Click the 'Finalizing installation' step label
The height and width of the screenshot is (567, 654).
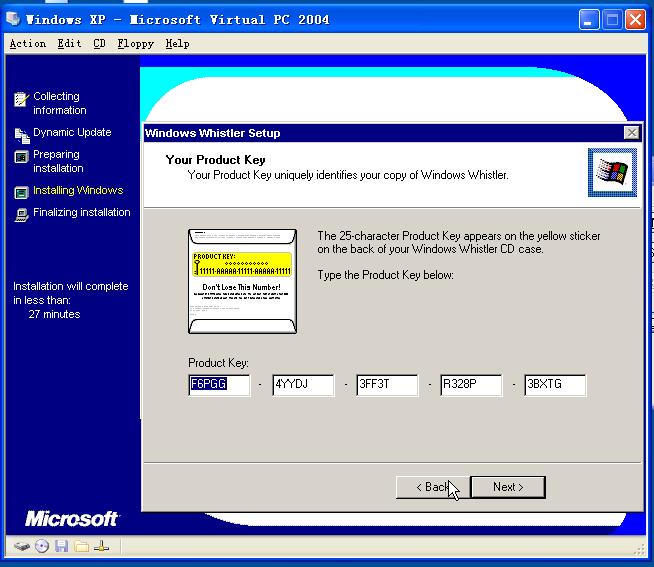tap(82, 212)
